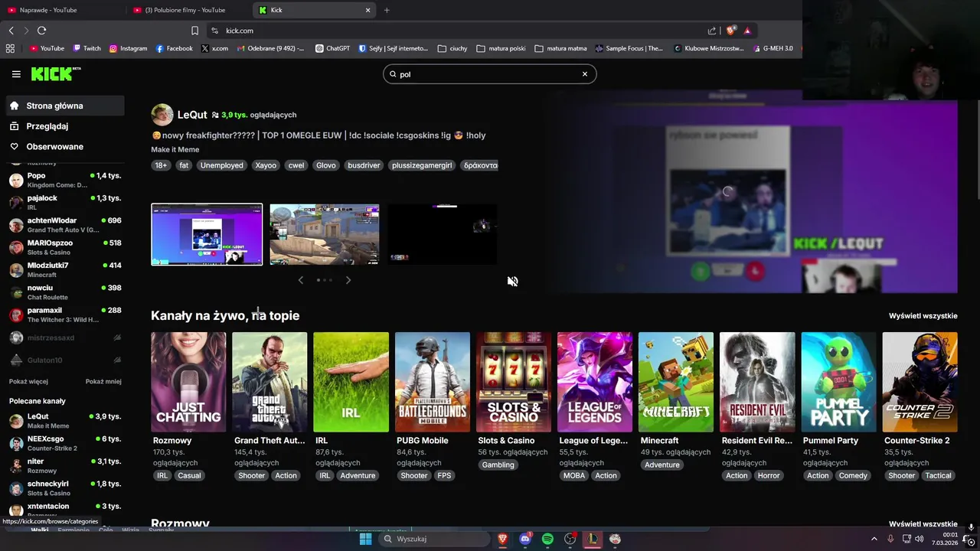Expand followed list with Pokaż więcej
Screen dimensions: 980x551
click(x=28, y=381)
